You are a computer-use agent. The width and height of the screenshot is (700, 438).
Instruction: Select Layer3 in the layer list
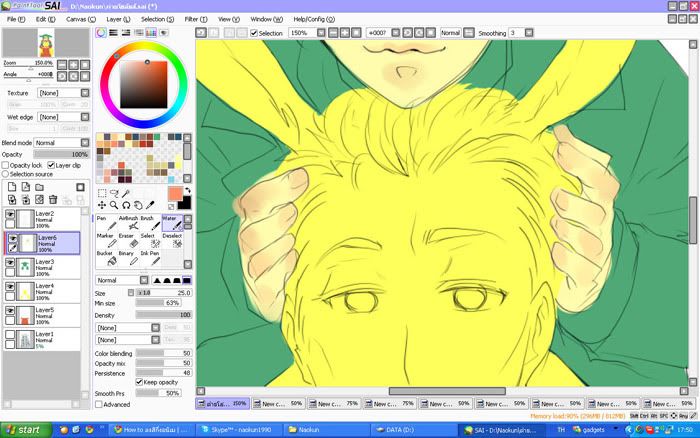coord(50,266)
